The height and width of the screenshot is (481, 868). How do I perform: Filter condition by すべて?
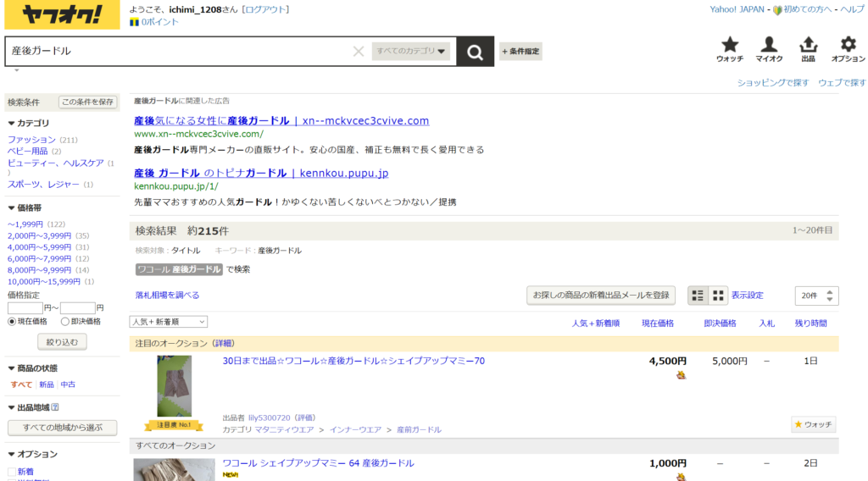click(21, 384)
